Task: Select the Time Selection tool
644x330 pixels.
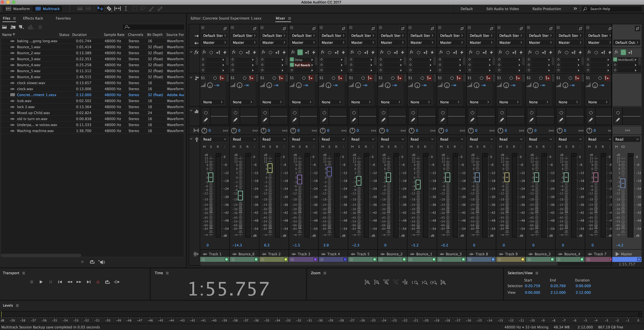Action: pyautogui.click(x=126, y=9)
